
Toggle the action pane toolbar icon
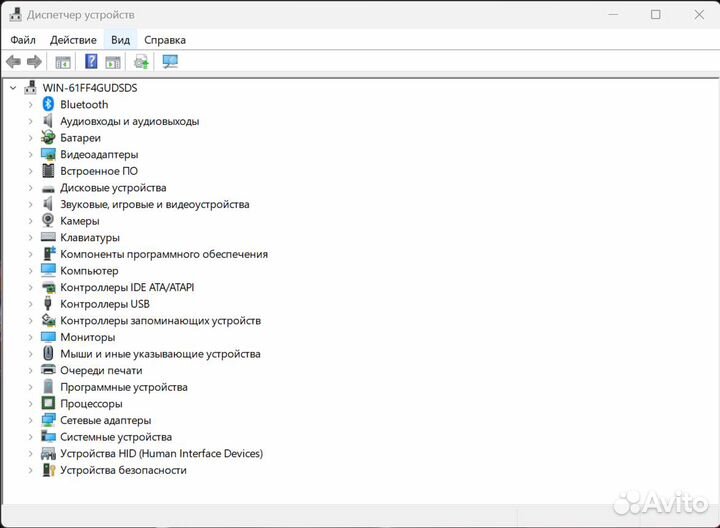(x=113, y=62)
